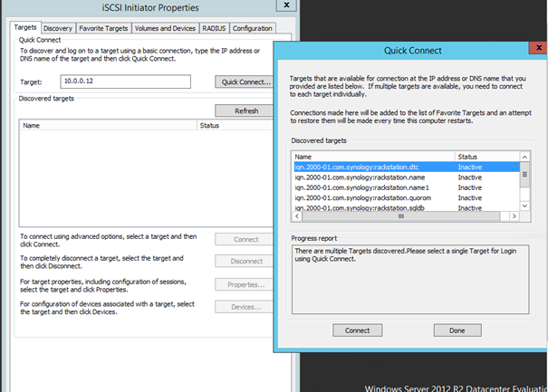Close the iSCSI Initiator Properties window

pos(286,7)
